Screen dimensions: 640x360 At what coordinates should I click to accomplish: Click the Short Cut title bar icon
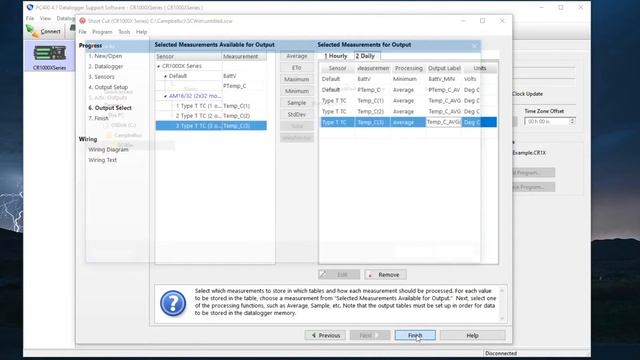pos(82,21)
